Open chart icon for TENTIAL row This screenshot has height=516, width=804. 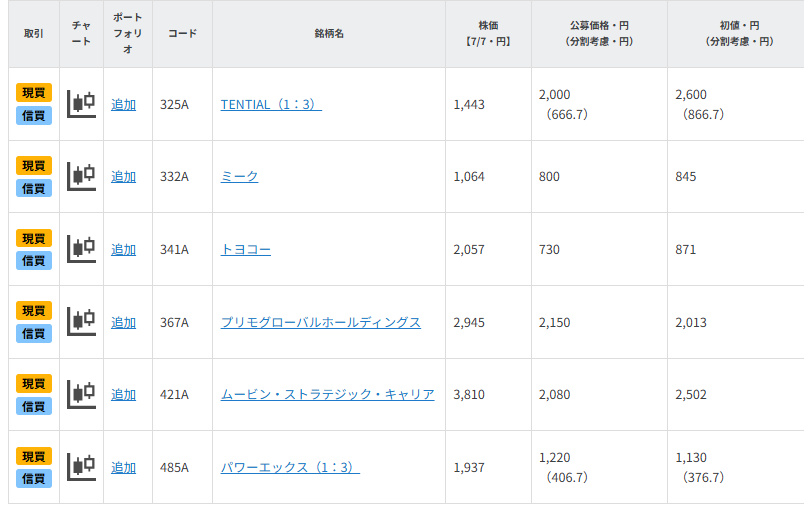pos(82,104)
